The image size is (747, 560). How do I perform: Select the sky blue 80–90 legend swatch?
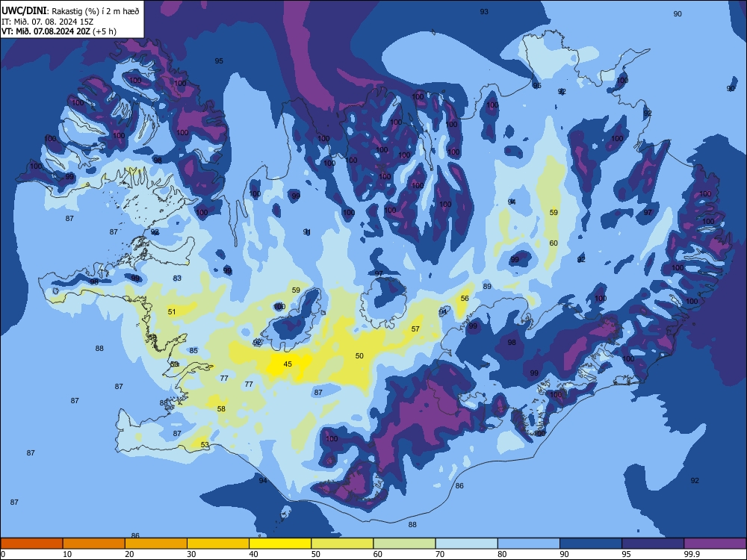click(x=529, y=544)
